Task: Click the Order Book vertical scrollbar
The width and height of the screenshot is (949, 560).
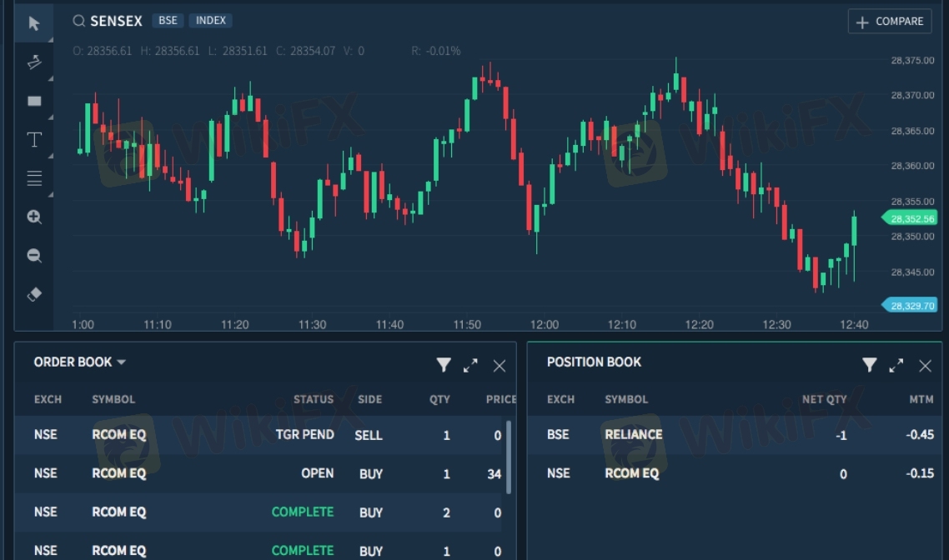Action: coord(509,457)
